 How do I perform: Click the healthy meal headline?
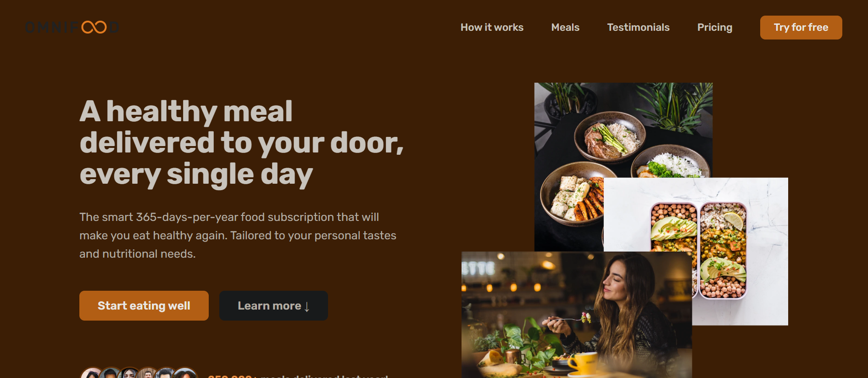click(x=241, y=143)
